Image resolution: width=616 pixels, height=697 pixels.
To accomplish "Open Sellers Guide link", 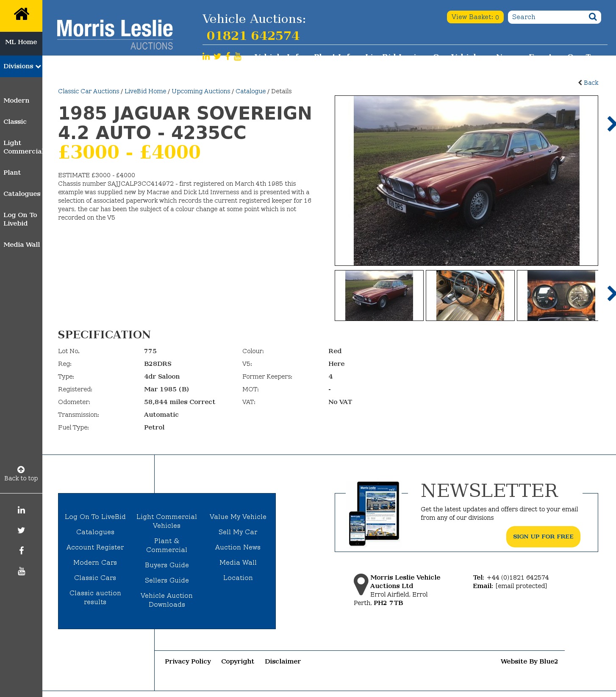I will 167,580.
